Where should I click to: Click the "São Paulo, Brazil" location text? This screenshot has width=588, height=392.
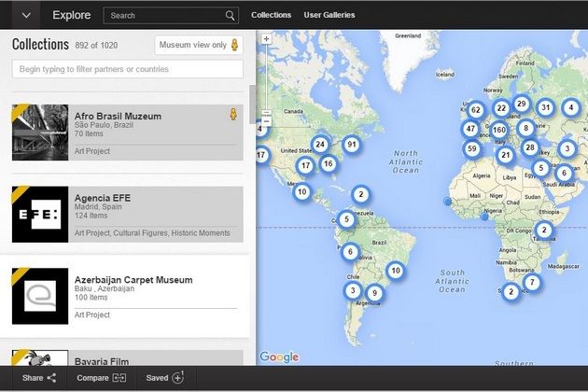click(x=104, y=125)
